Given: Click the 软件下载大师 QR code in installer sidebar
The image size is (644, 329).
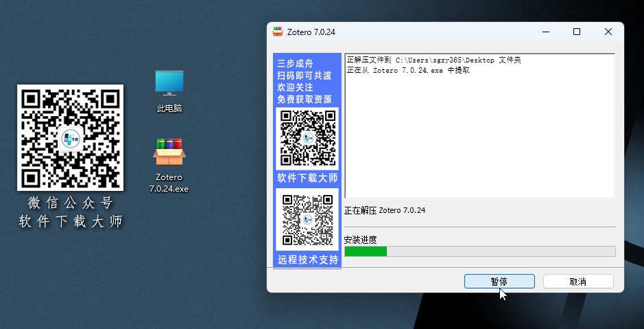Looking at the screenshot, I should pyautogui.click(x=307, y=139).
